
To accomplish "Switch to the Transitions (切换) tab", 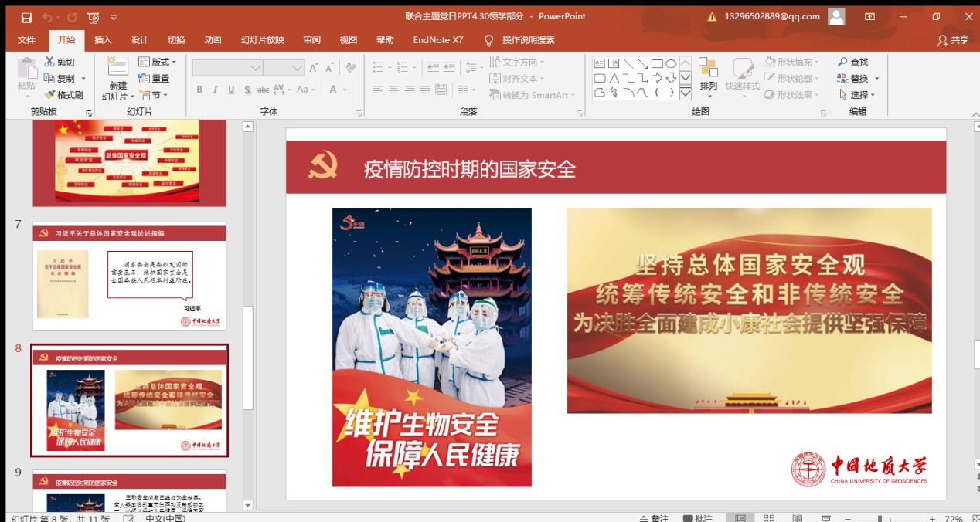I will pyautogui.click(x=176, y=40).
